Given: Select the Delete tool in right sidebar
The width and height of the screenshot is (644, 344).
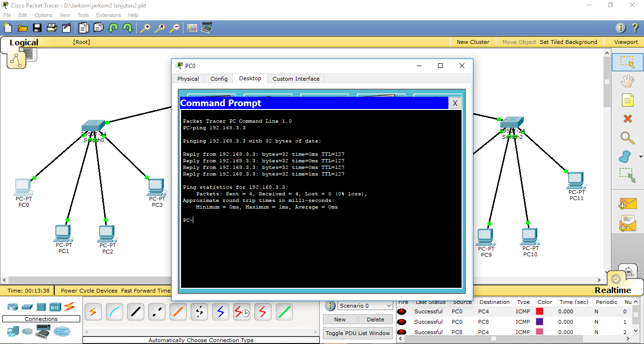Looking at the screenshot, I should tap(627, 119).
